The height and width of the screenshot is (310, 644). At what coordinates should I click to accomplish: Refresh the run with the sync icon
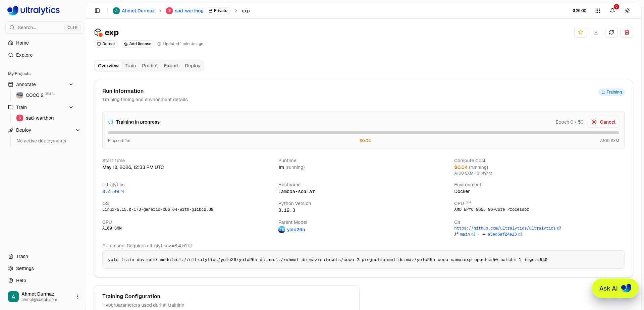(x=611, y=32)
